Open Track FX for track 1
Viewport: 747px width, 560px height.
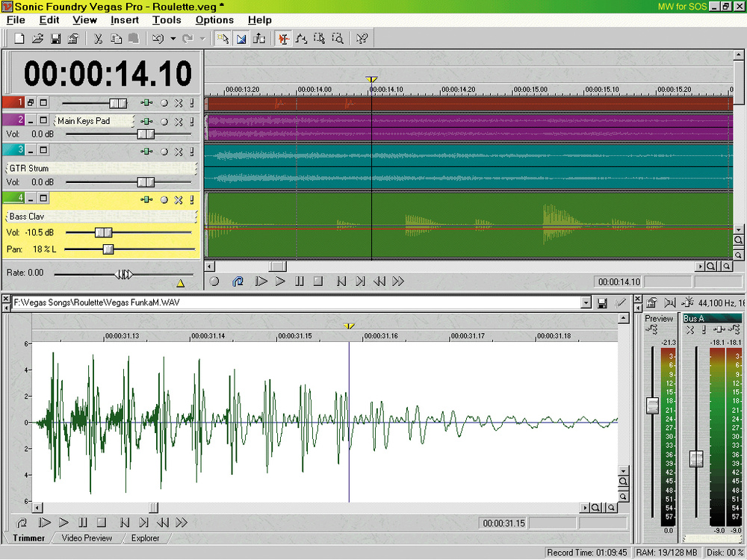pyautogui.click(x=147, y=102)
